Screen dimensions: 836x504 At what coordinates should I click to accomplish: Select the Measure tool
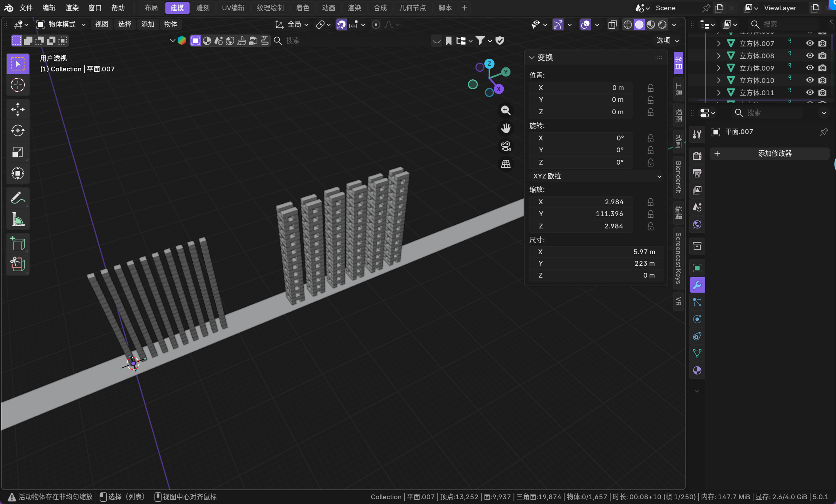tap(18, 219)
